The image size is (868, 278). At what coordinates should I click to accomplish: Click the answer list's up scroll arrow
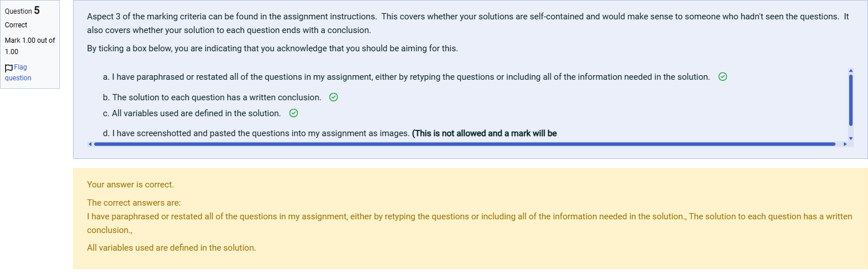(850, 70)
